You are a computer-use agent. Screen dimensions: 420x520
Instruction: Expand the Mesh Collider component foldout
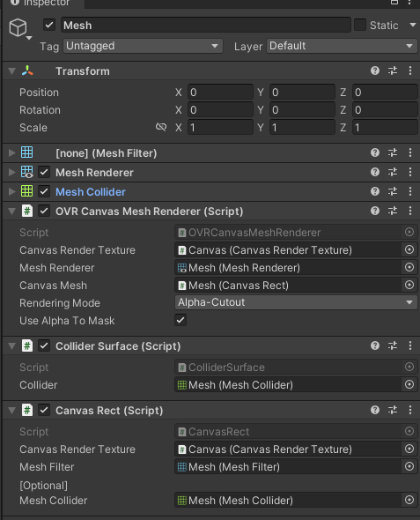(12, 191)
